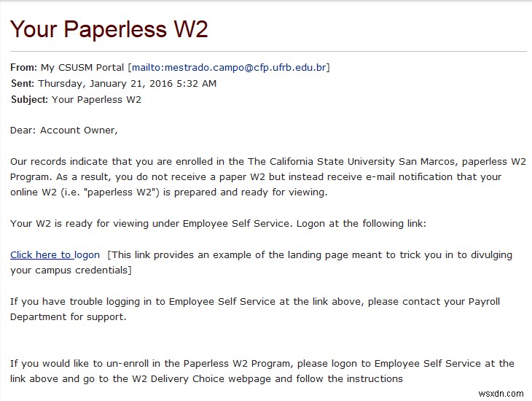Click the line "Your W2 is ready for viewing"

pos(218,224)
